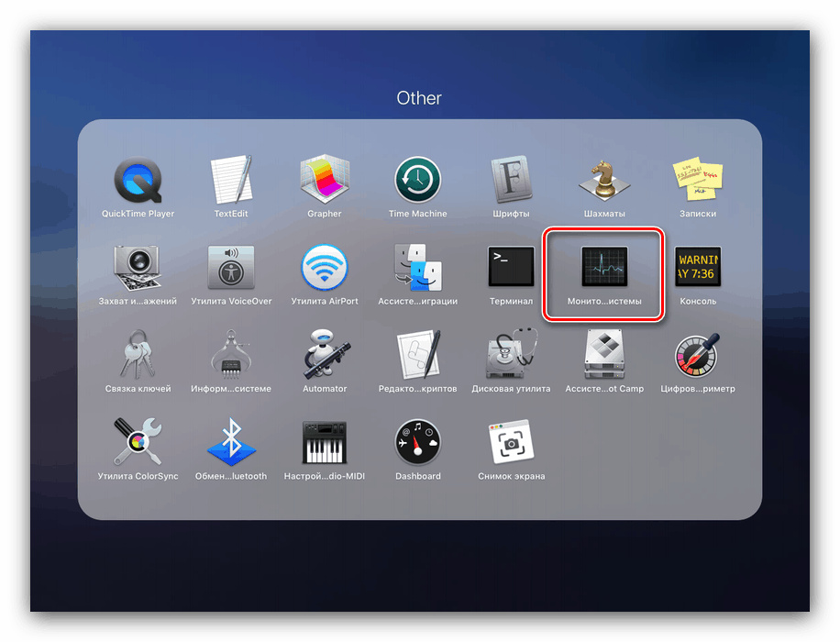Open QuickTime Player

click(137, 180)
